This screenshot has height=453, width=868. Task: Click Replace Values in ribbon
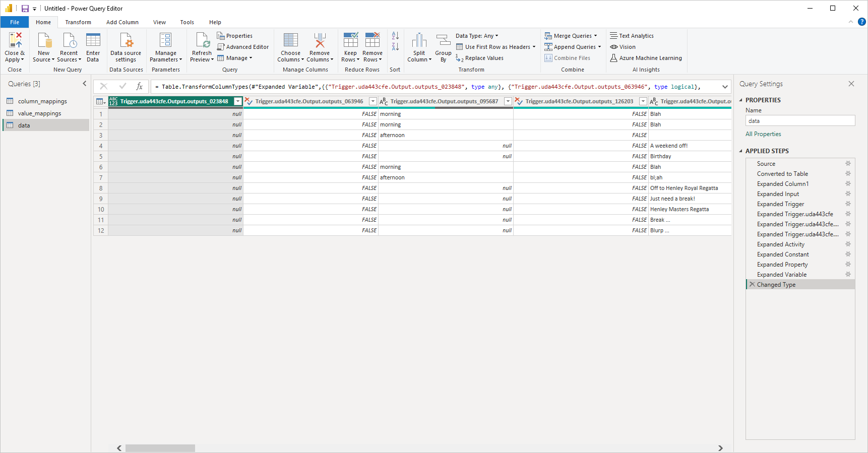tap(480, 58)
